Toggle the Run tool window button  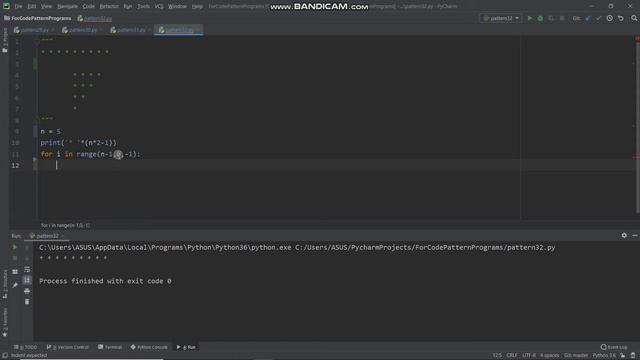(187, 347)
